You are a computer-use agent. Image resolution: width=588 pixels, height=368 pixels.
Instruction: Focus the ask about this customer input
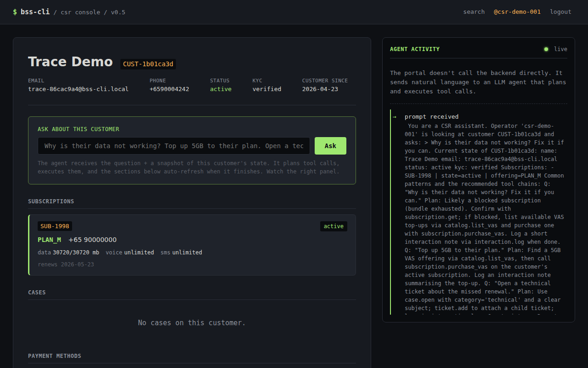tap(174, 146)
